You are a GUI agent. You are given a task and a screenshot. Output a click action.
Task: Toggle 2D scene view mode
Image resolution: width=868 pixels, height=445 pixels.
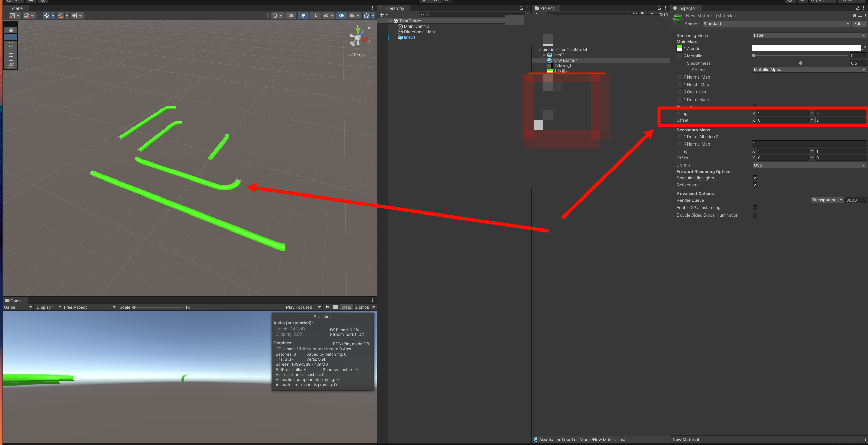point(291,16)
